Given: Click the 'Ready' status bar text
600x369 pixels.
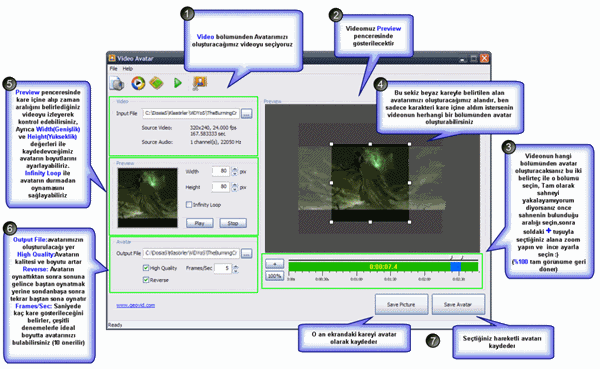Looking at the screenshot, I should 115,325.
